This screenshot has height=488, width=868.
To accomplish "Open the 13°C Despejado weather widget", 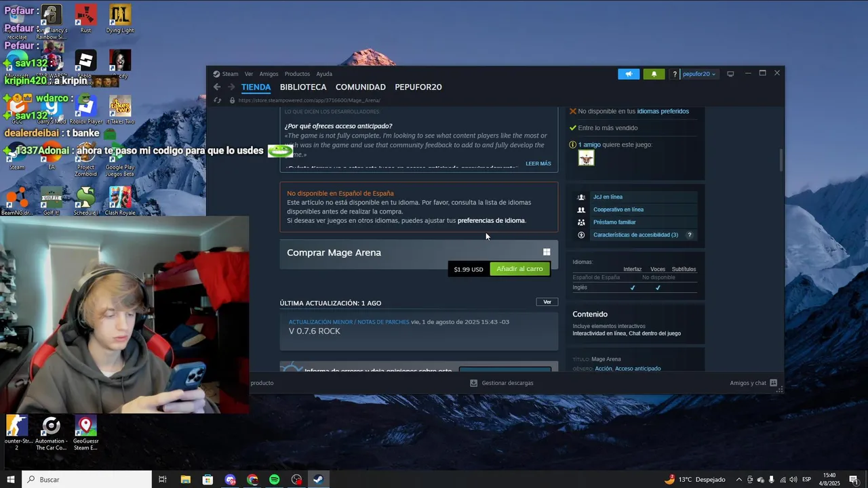I will (x=695, y=479).
